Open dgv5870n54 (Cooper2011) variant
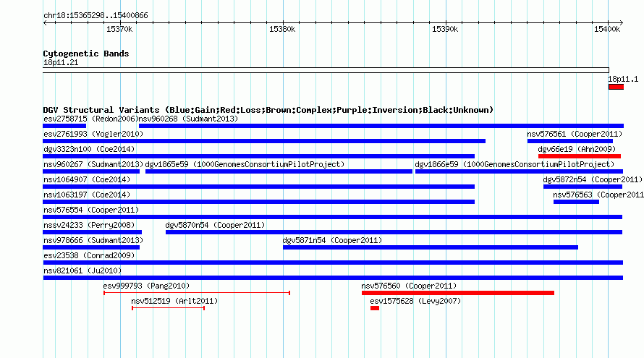644x358 pixels. tap(215, 226)
